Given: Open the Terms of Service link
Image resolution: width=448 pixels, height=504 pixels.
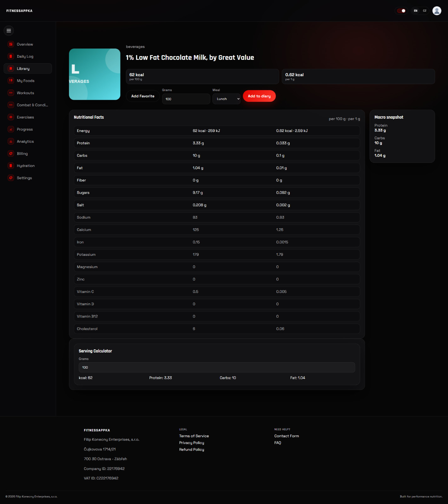Looking at the screenshot, I should (194, 436).
